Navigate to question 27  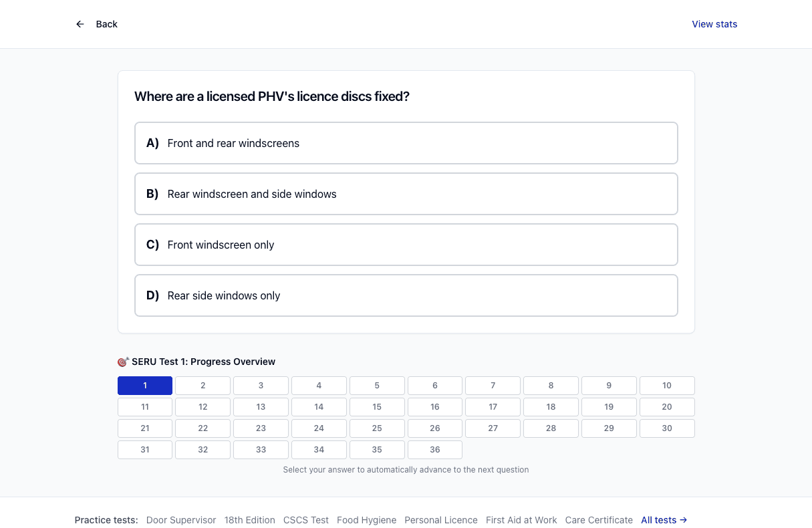coord(493,428)
